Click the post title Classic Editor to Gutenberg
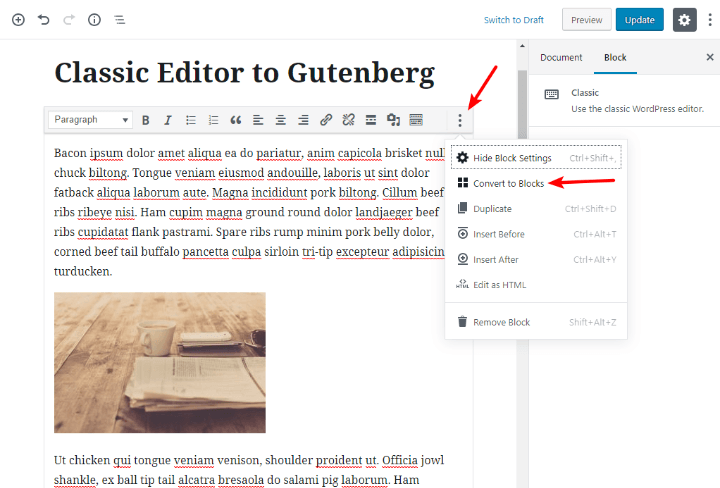The height and width of the screenshot is (488, 720). tap(244, 73)
